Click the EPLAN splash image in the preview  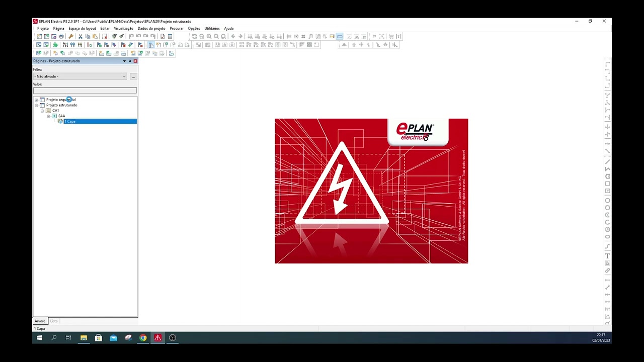pyautogui.click(x=371, y=191)
